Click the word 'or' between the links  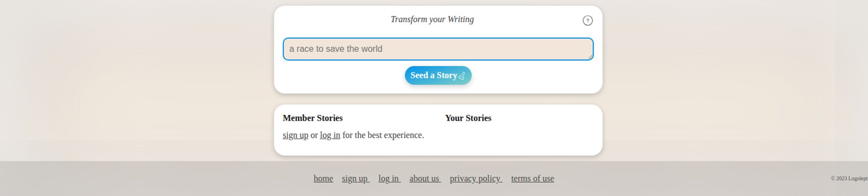coord(314,135)
